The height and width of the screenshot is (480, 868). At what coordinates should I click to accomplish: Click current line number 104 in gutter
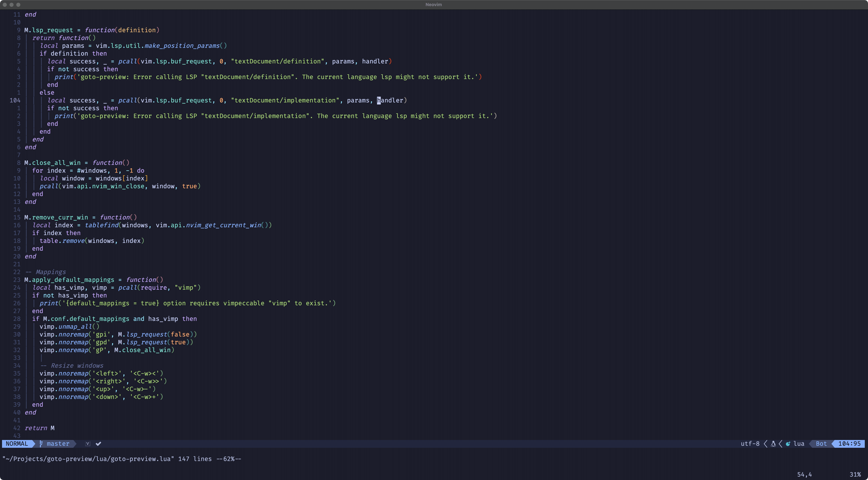tap(15, 100)
